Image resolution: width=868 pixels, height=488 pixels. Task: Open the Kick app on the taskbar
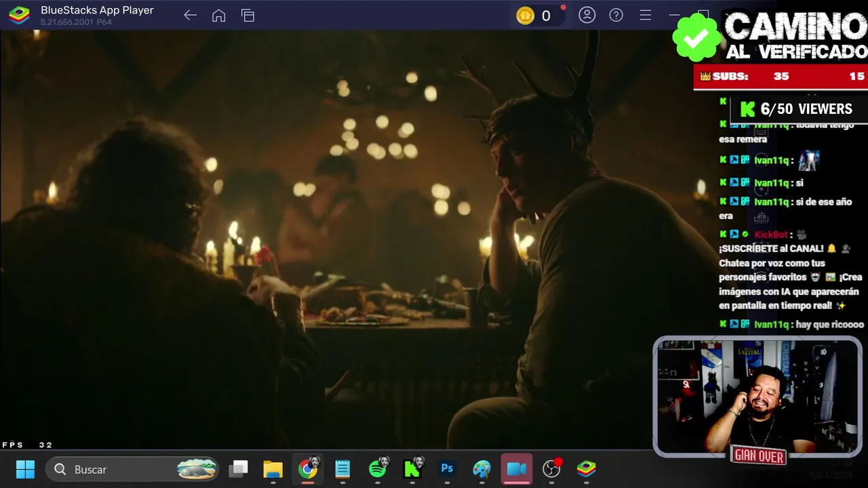pos(412,469)
